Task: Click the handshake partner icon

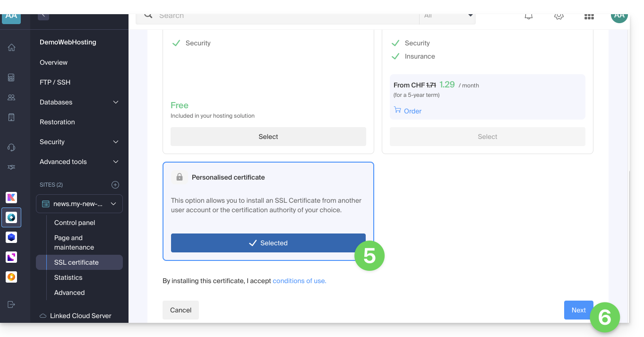Action: coord(11,167)
